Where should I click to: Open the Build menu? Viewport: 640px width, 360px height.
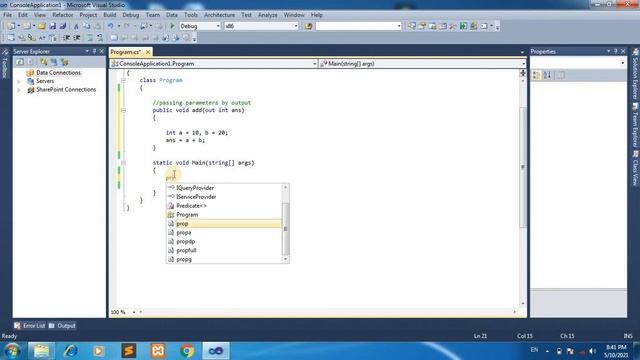(x=109, y=15)
